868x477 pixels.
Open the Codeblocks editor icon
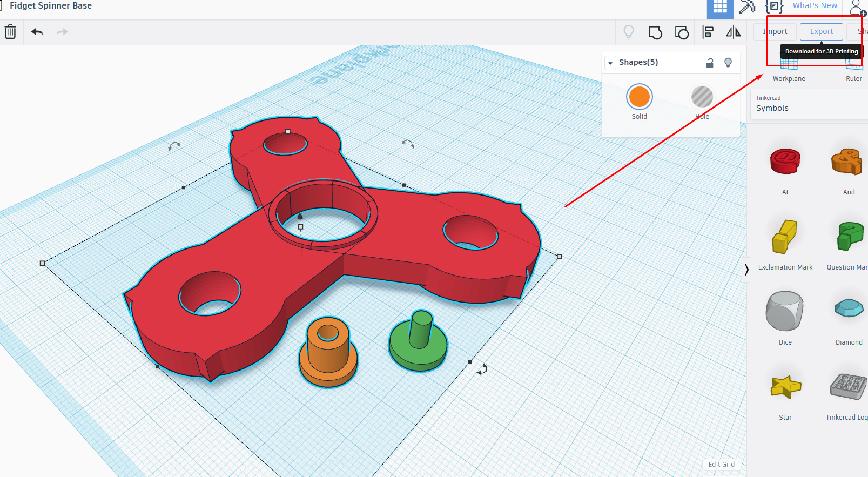pos(774,6)
